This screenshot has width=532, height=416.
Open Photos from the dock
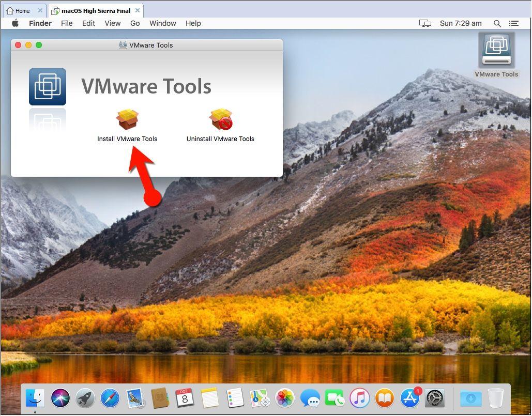click(285, 398)
